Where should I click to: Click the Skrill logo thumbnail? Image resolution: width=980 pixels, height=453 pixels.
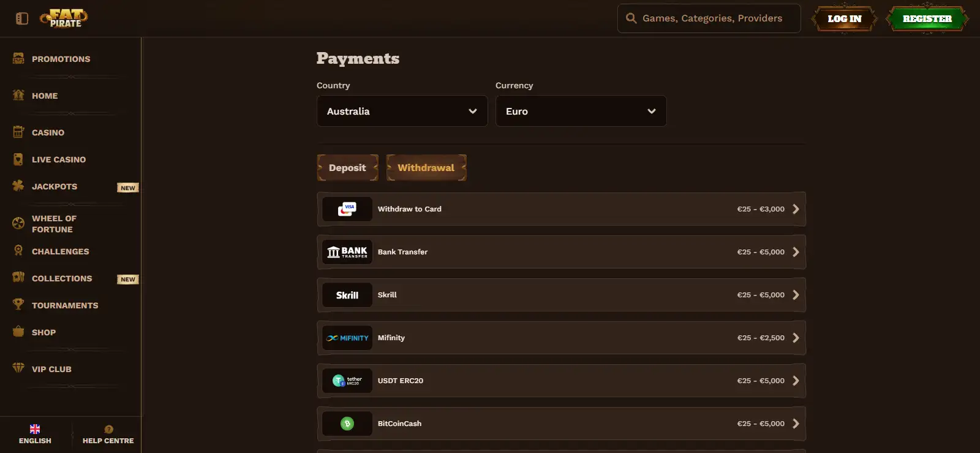pos(347,295)
